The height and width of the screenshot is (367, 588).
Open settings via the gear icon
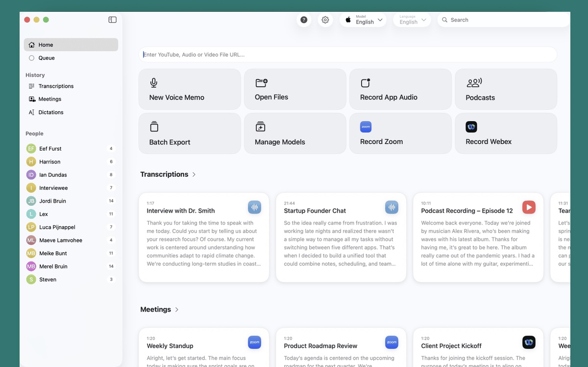(325, 20)
